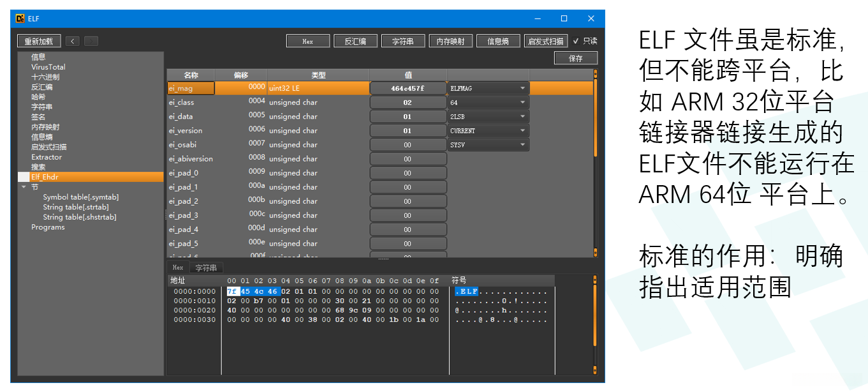Select Symbol table[.symtab] in the tree
868x392 pixels.
[80, 197]
